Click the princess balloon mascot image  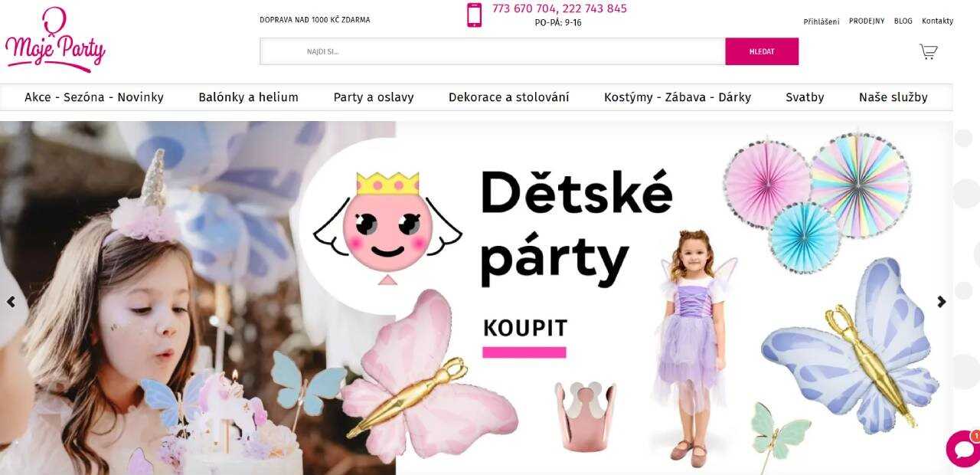tap(388, 228)
